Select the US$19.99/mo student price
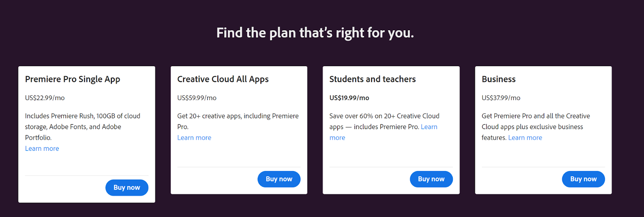This screenshot has width=644, height=217. click(x=349, y=98)
